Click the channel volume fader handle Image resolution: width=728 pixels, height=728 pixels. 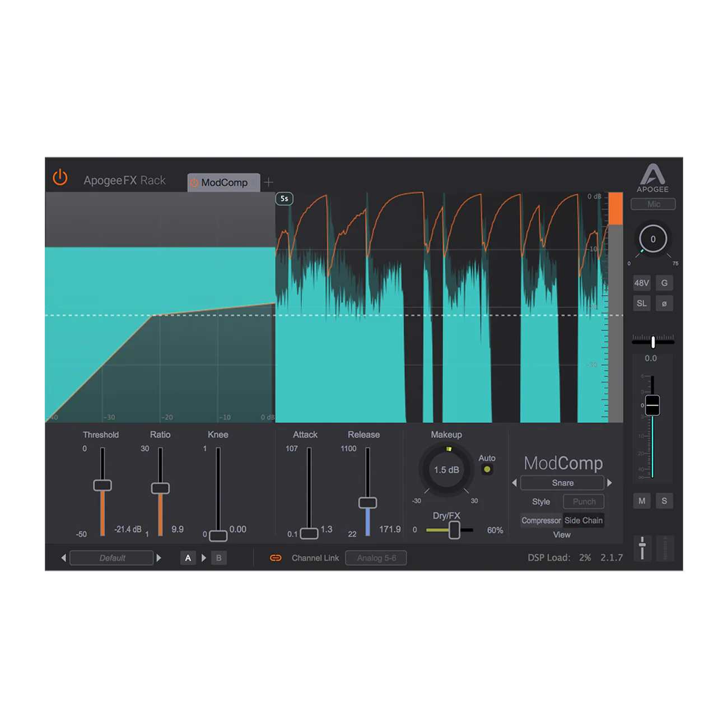pos(652,405)
